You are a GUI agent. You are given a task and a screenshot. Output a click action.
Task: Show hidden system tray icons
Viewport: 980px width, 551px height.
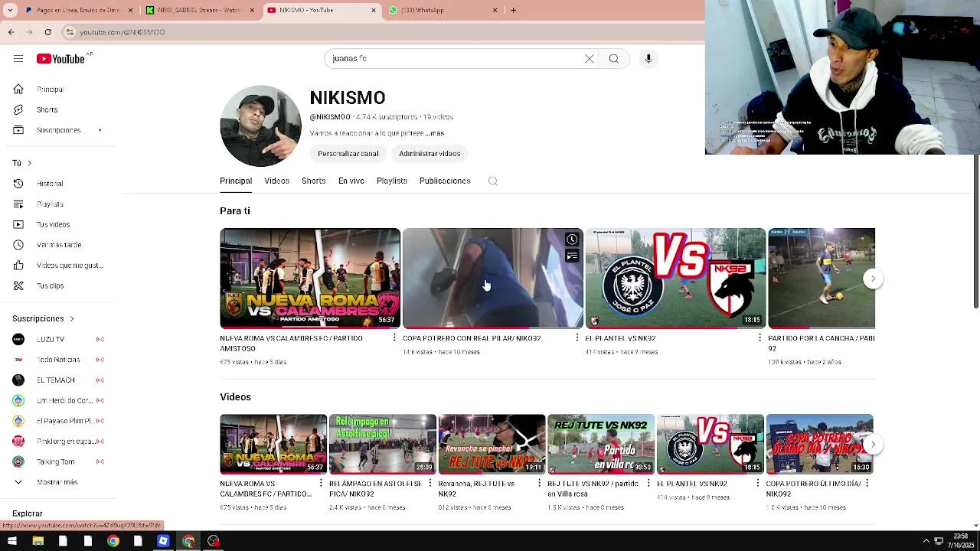[x=926, y=541]
